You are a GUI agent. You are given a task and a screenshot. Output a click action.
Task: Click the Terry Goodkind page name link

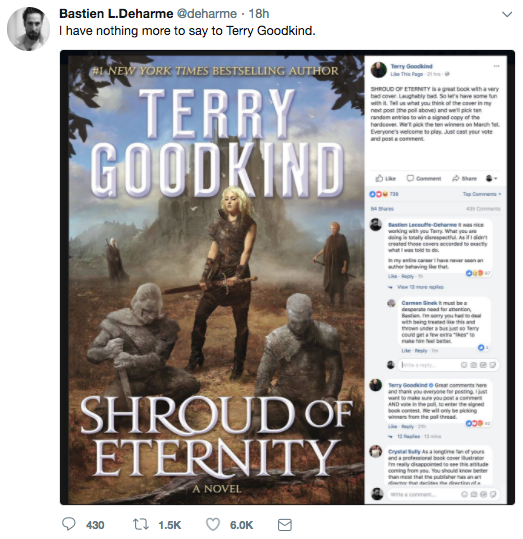click(411, 66)
